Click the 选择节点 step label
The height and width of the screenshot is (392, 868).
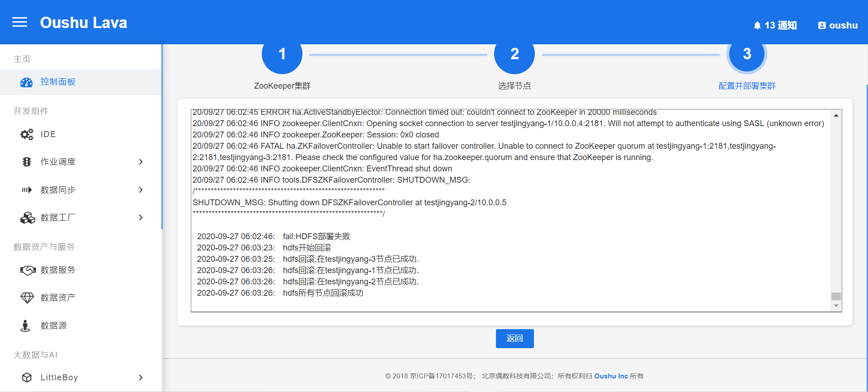coord(514,86)
